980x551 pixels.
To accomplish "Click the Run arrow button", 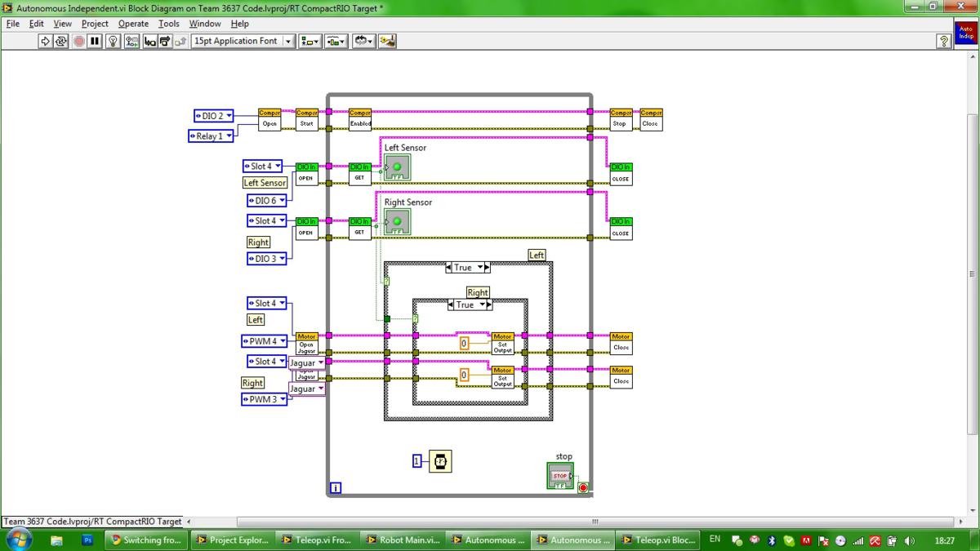I will pyautogui.click(x=45, y=41).
